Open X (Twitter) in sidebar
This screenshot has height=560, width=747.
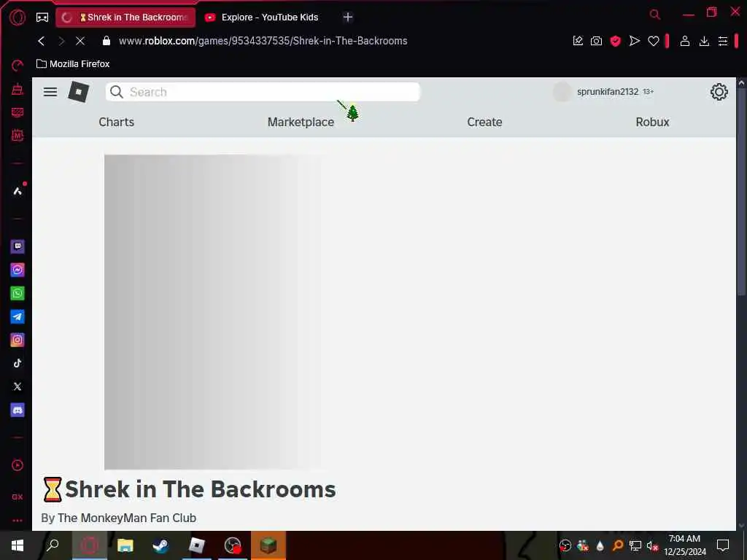(18, 386)
